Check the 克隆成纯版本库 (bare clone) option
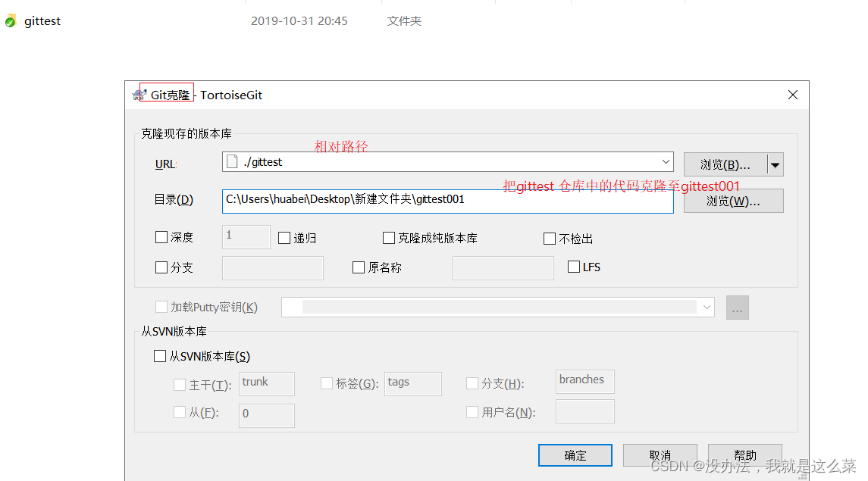Viewport: 868px width, 481px height. point(389,238)
